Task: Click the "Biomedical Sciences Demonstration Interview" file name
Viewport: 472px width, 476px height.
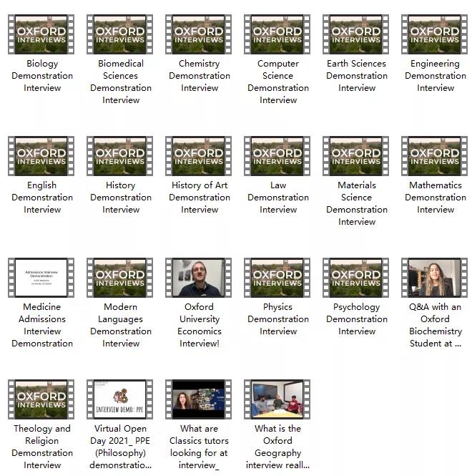Action: coord(121,82)
